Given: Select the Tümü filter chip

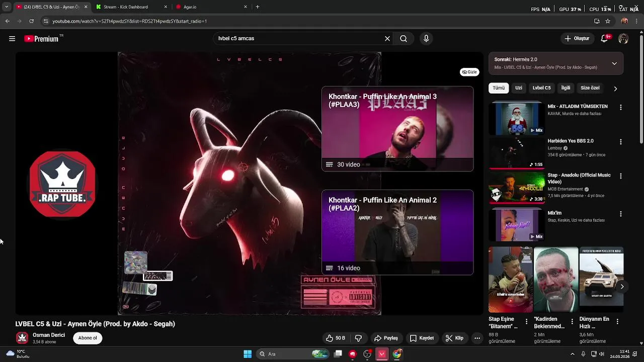Looking at the screenshot, I should (499, 88).
